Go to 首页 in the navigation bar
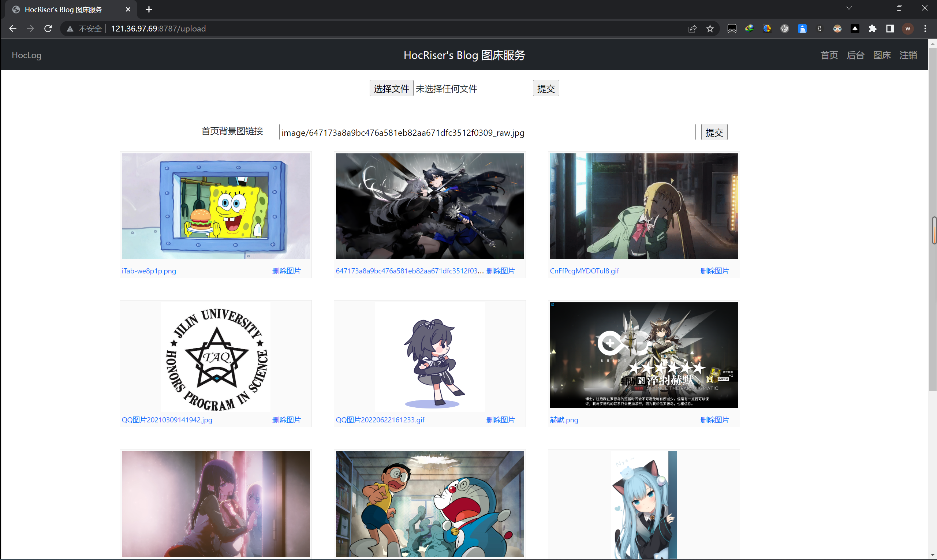The image size is (937, 560). [829, 56]
